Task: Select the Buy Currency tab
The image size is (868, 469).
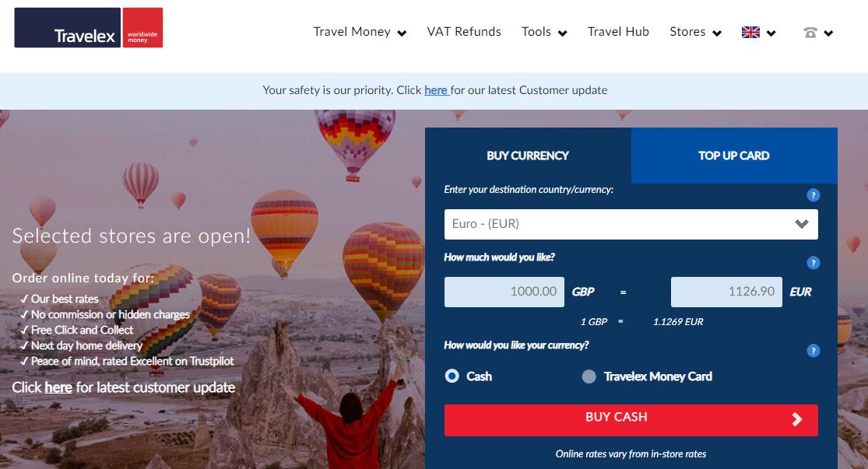Action: click(x=528, y=156)
